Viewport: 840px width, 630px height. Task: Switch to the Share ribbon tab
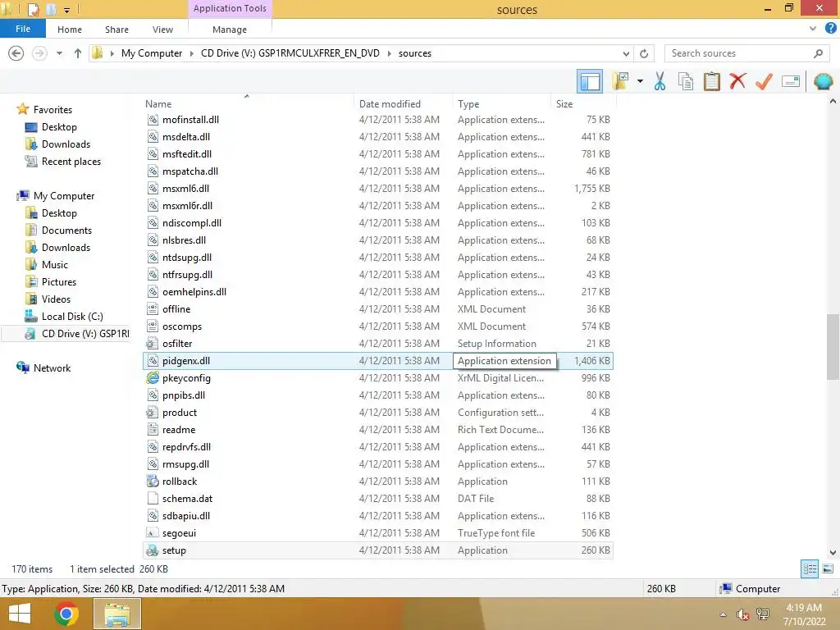click(x=116, y=30)
